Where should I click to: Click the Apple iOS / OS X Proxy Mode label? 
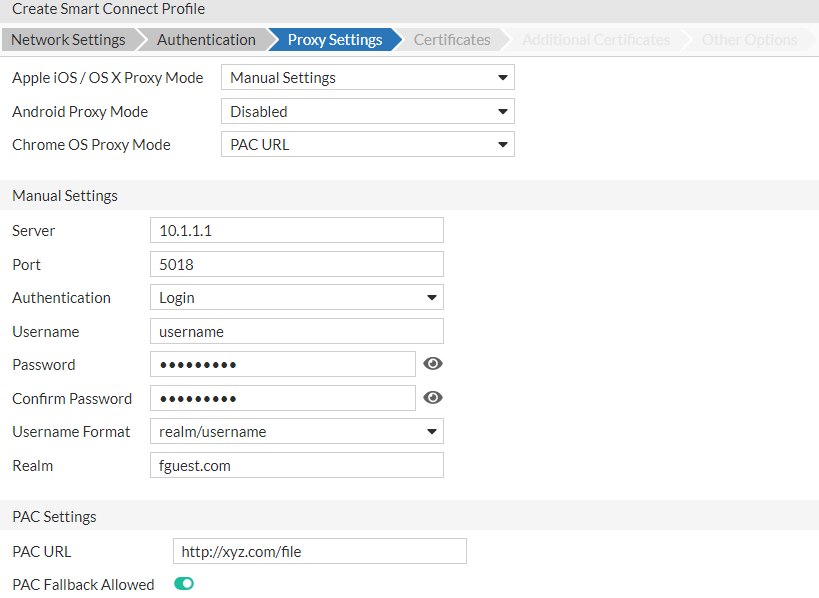point(108,77)
